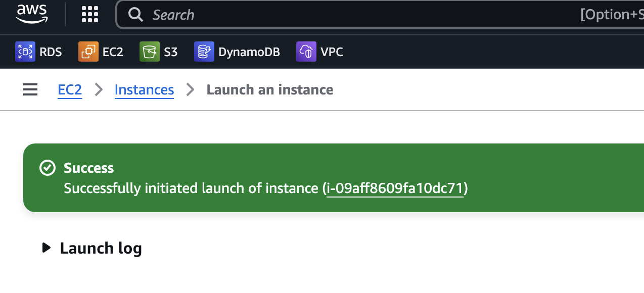
Task: Click 'Launch an instance' breadcrumb text
Action: pos(270,90)
